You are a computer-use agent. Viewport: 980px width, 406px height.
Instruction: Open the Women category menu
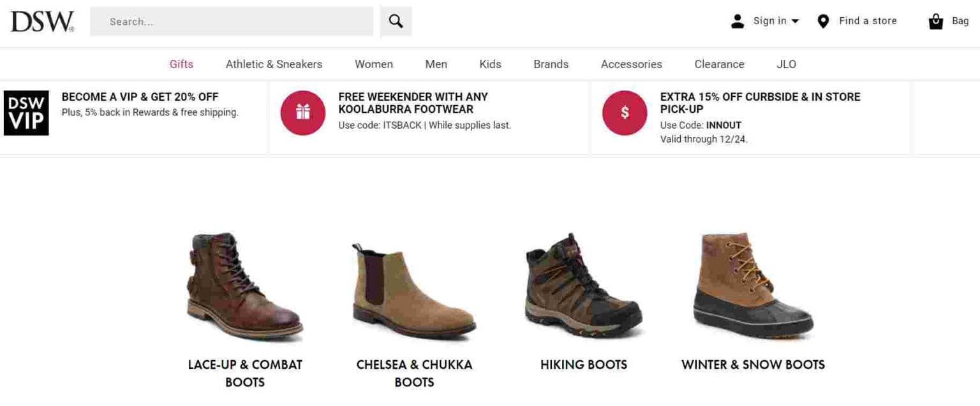coord(373,64)
